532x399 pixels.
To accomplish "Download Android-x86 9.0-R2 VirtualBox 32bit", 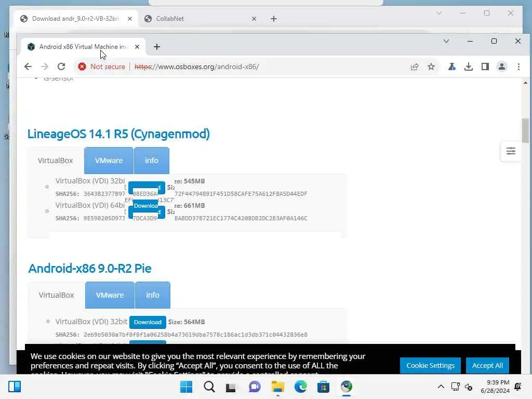I will 148,322.
